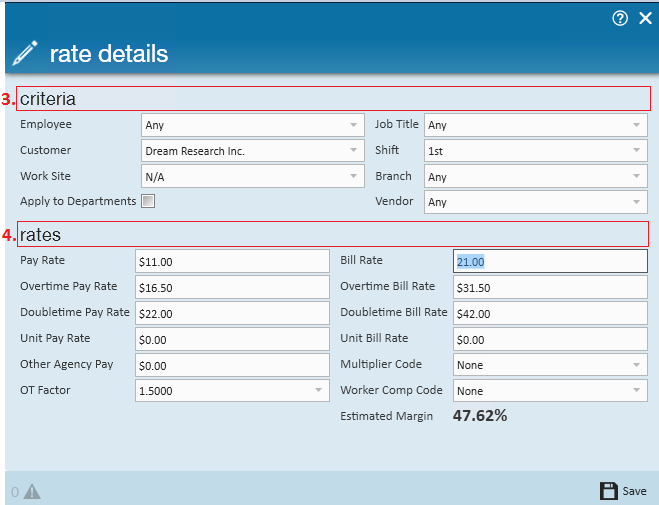Click the Pay Rate field
Screen dimensions: 659x505
coord(232,261)
